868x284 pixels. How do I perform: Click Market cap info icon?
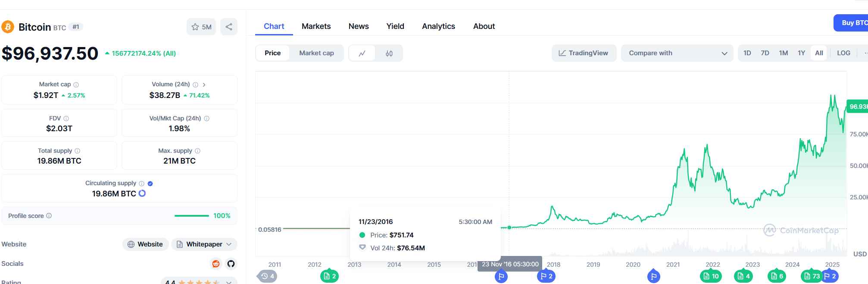click(76, 85)
